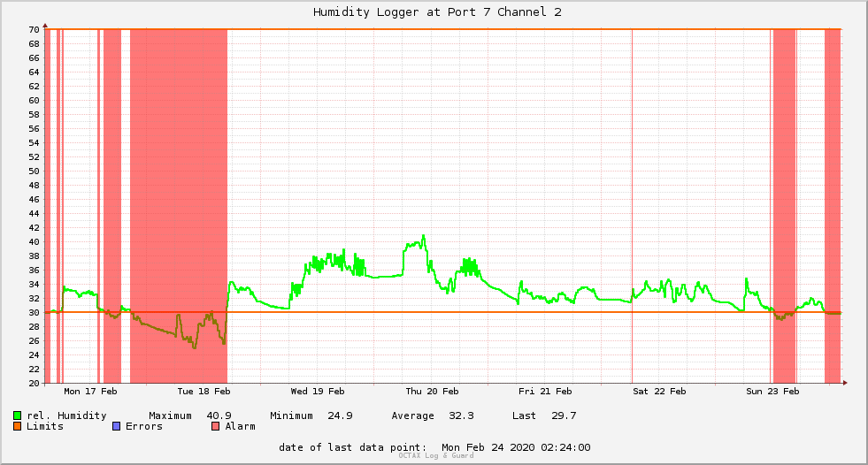Screen dimensions: 868x465
Task: Click the 'Average' statistic label
Action: point(412,415)
